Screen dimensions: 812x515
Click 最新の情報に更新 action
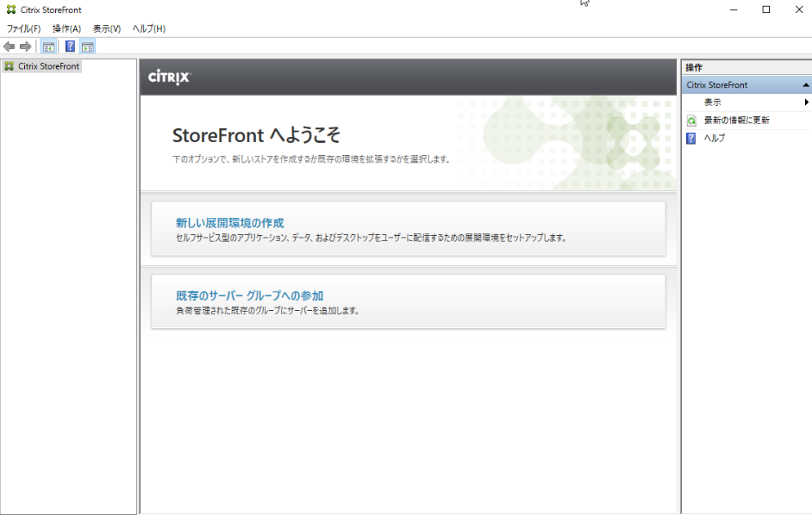point(736,120)
